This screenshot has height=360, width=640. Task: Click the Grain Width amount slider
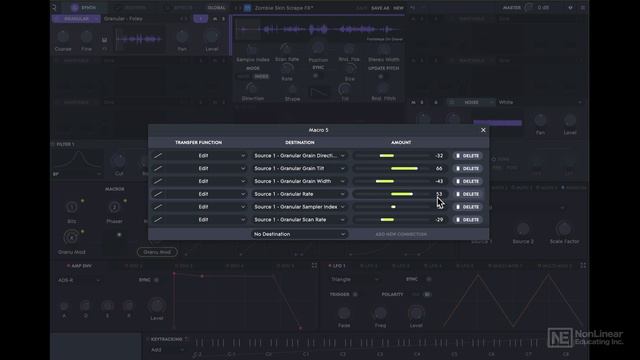[392, 181]
